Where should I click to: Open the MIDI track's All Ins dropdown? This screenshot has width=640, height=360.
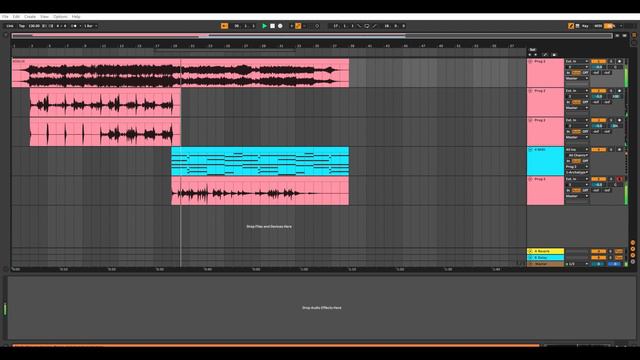(577, 150)
